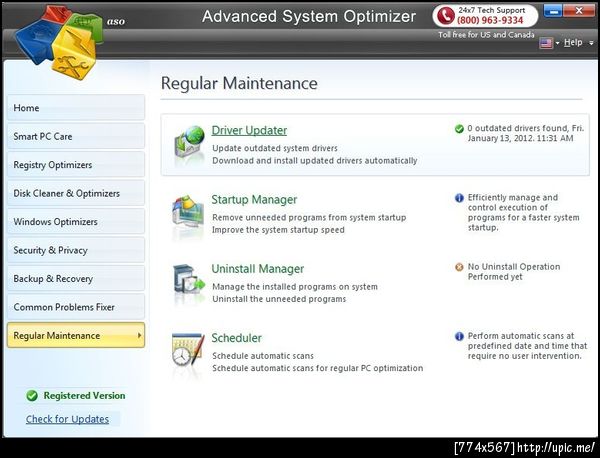Click 'Remove unneeded programs from system startup' text
600x458 pixels.
pos(309,218)
